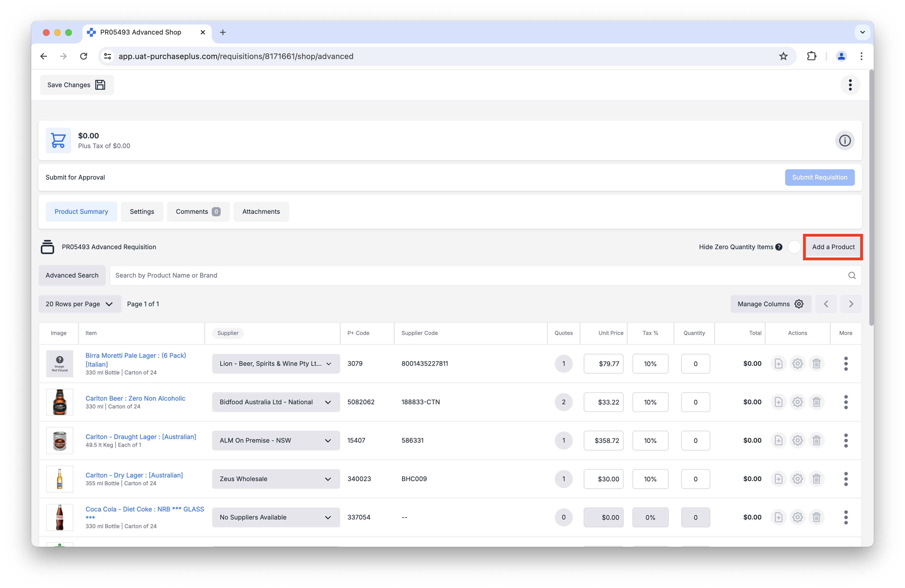Image resolution: width=905 pixels, height=588 pixels.
Task: Go to previous page arrow
Action: pyautogui.click(x=826, y=304)
